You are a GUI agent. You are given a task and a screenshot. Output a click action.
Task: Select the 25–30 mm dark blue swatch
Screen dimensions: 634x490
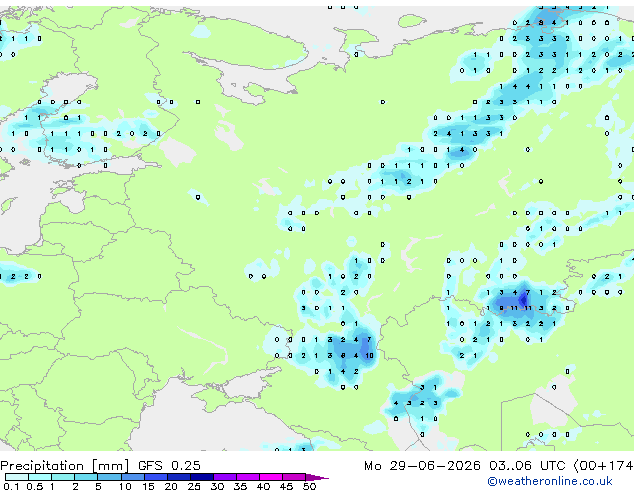(202, 477)
